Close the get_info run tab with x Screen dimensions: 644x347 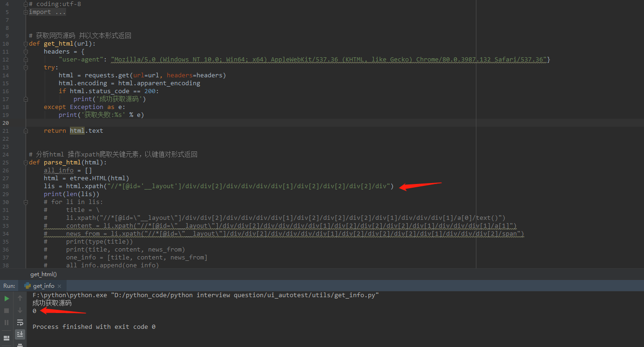coord(59,286)
